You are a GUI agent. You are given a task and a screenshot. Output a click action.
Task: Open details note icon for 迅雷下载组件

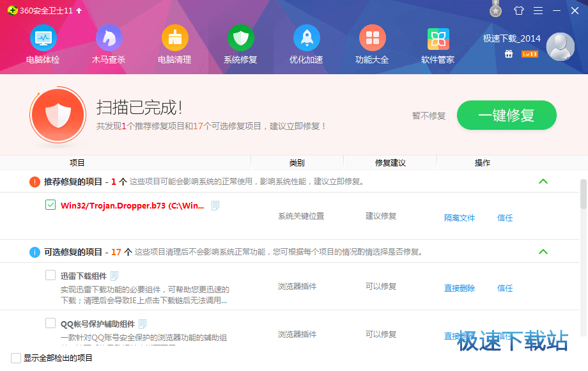pyautogui.click(x=115, y=276)
